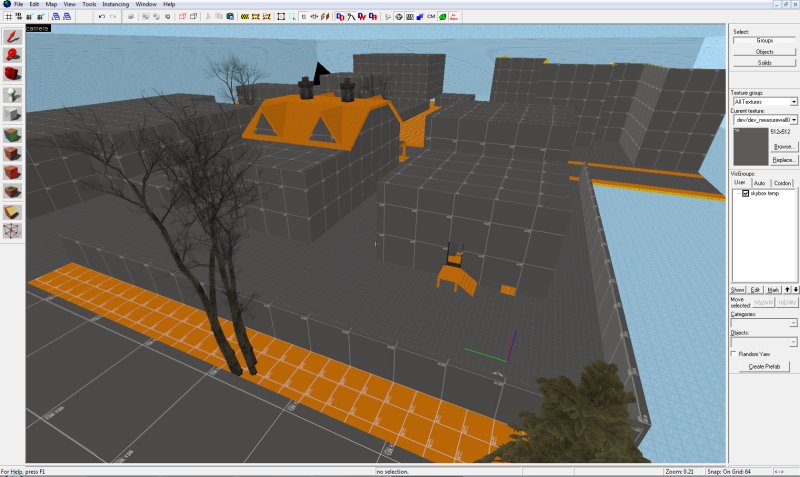This screenshot has width=800, height=477.
Task: Open the Map menu
Action: (x=51, y=4)
